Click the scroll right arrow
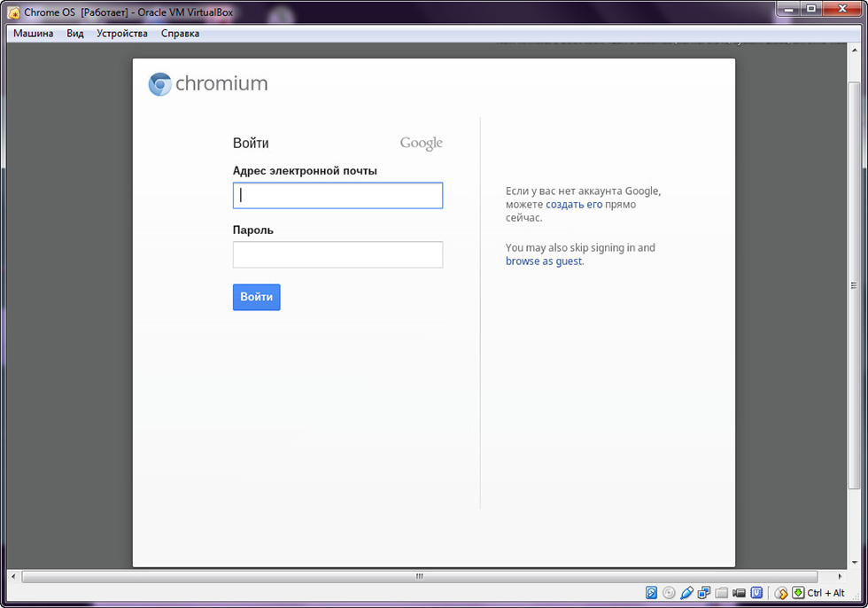This screenshot has height=608, width=868. click(840, 576)
